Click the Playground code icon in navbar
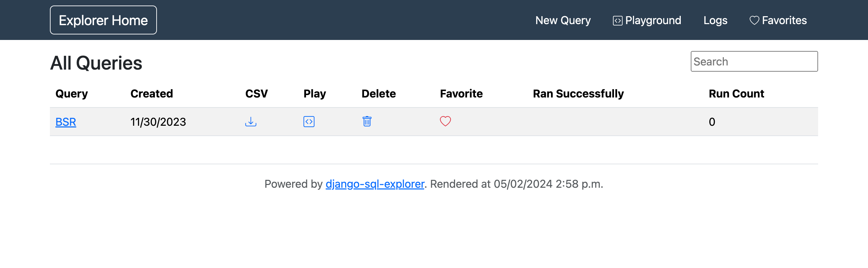This screenshot has height=268, width=868. pyautogui.click(x=617, y=21)
